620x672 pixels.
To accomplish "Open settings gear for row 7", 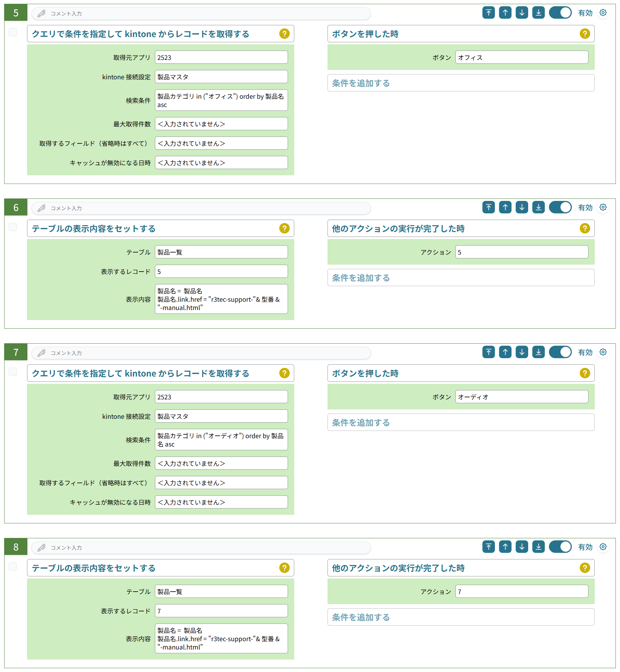I will point(603,352).
